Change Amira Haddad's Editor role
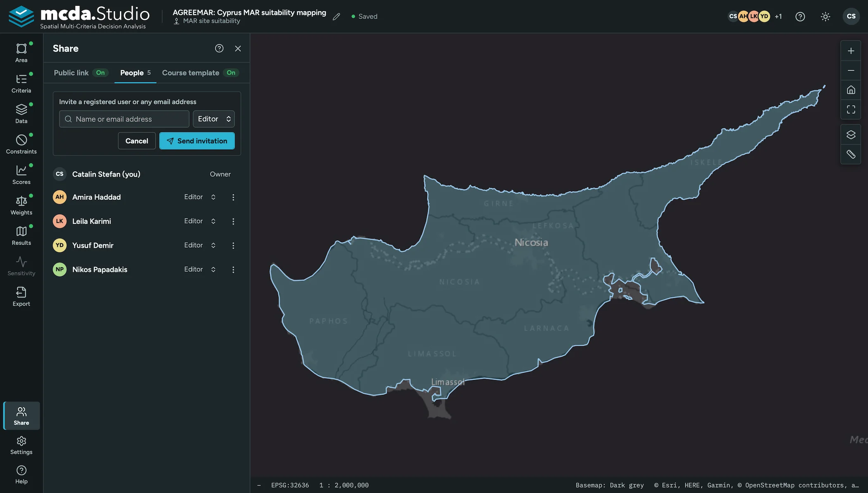Screen dimensions: 868x493 (x=200, y=197)
